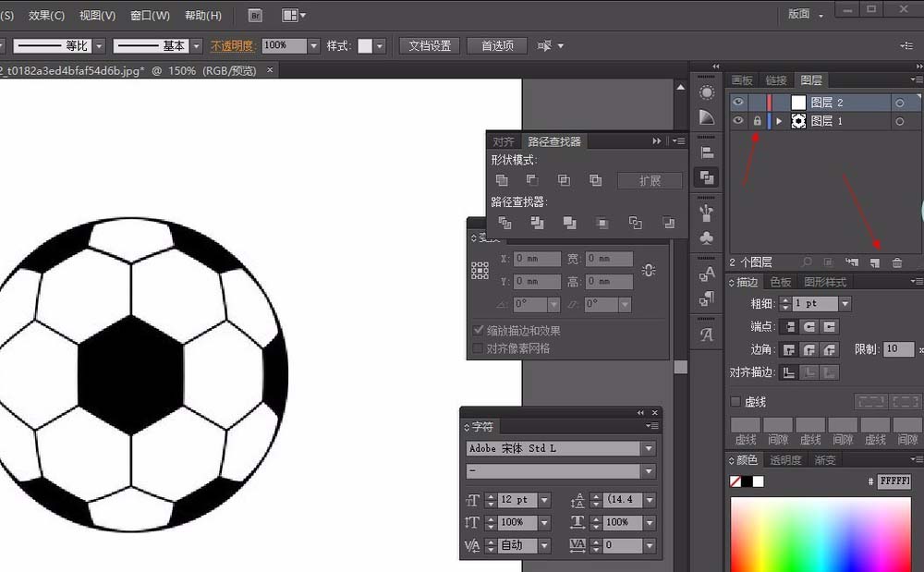
Task: Choose the bevel join icon beside 边角
Action: [830, 349]
